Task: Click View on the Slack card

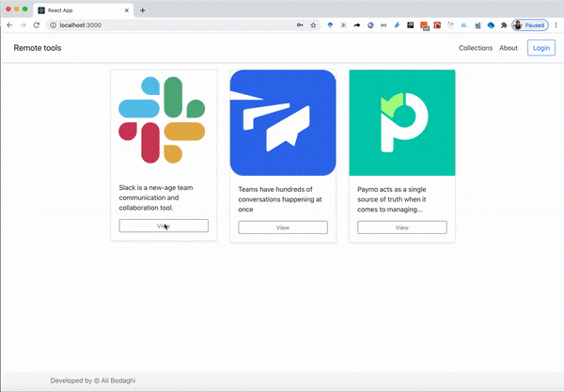Action: pyautogui.click(x=164, y=226)
